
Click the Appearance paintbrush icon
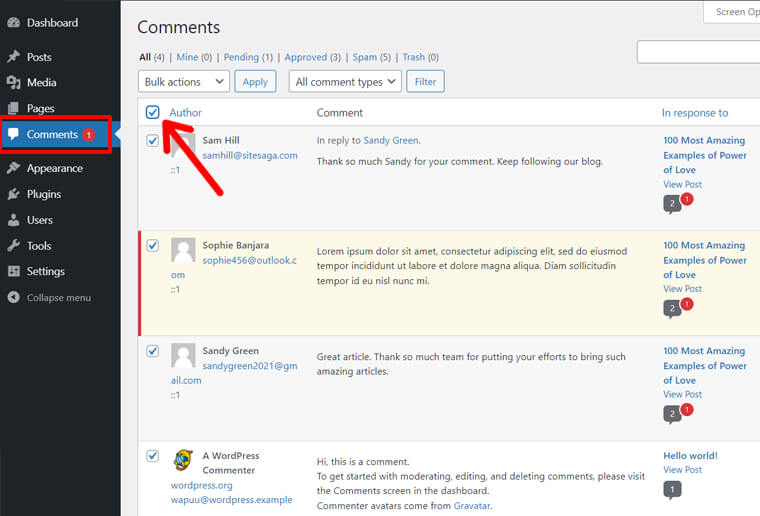pyautogui.click(x=14, y=168)
